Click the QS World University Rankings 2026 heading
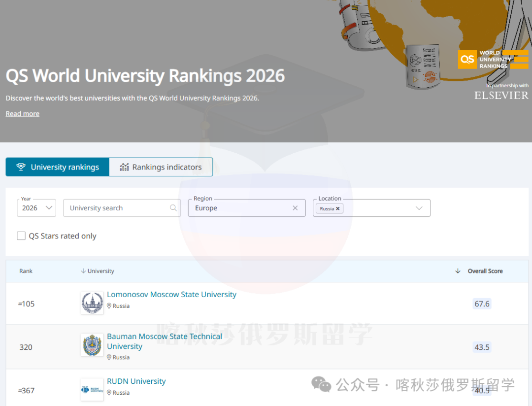This screenshot has width=532, height=406. click(x=145, y=76)
